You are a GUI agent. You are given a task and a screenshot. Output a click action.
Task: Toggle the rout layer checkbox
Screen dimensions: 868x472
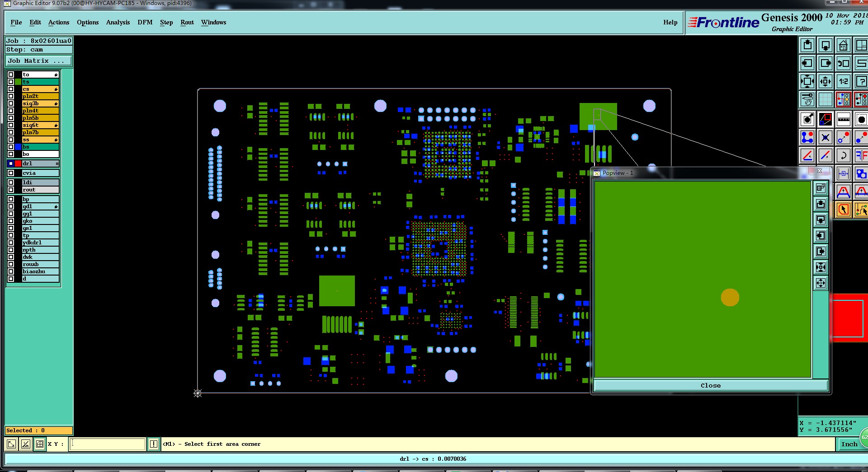(x=11, y=190)
